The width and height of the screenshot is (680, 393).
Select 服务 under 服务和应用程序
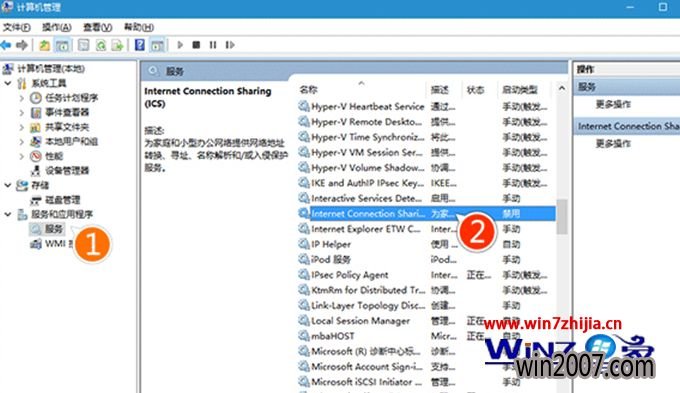point(54,229)
